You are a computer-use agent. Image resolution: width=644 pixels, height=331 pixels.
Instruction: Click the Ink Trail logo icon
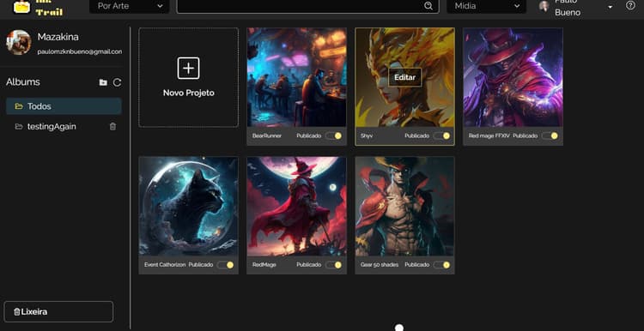point(21,7)
